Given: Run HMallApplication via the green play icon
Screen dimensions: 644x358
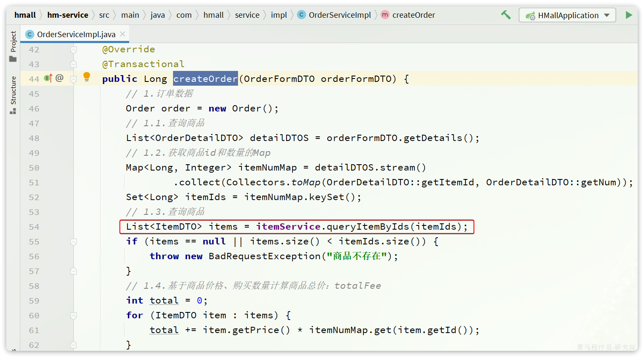Looking at the screenshot, I should [x=629, y=15].
